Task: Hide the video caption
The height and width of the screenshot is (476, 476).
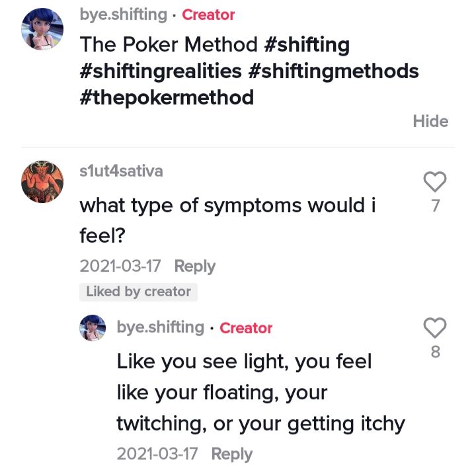Action: pos(430,121)
